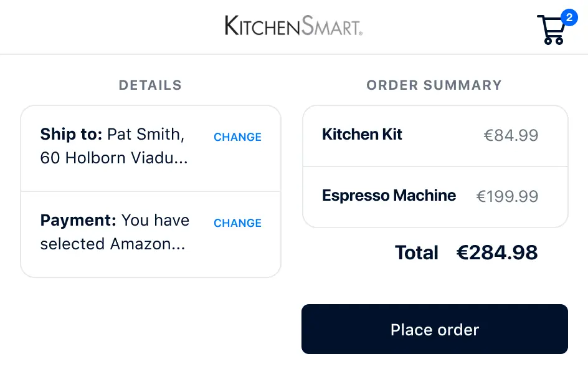Viewport: 588px width, 374px height.
Task: Click the KitchenSmart logo
Action: pyautogui.click(x=293, y=26)
